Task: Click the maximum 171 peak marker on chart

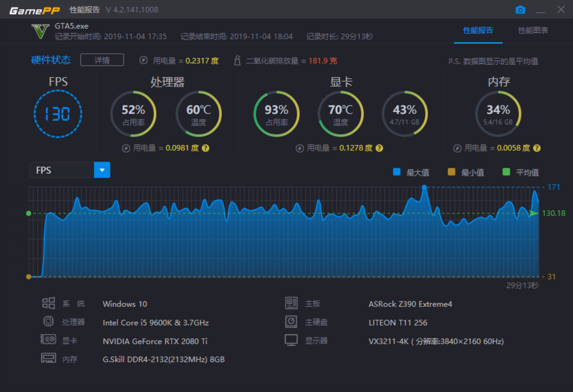Action: click(424, 187)
